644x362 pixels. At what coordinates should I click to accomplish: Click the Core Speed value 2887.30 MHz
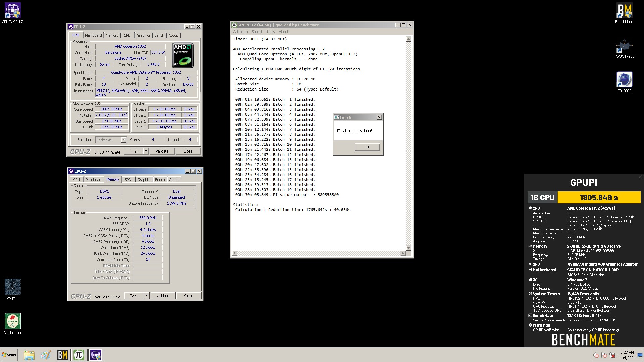pos(112,109)
